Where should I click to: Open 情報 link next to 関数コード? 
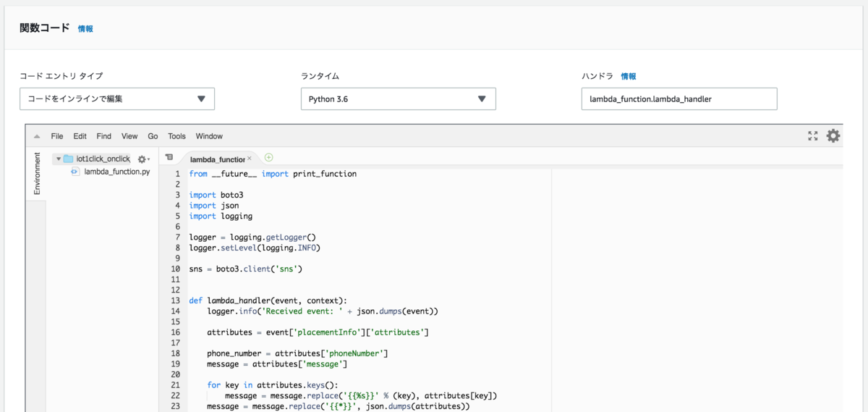point(85,29)
